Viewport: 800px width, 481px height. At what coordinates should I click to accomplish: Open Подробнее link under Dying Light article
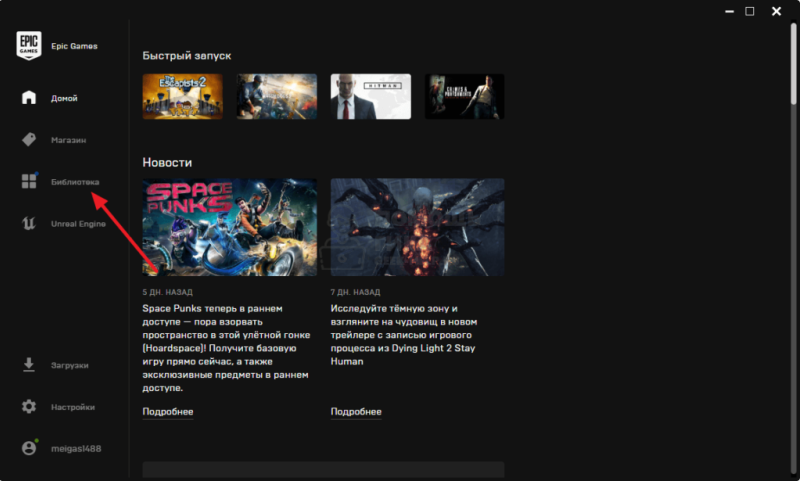point(356,412)
